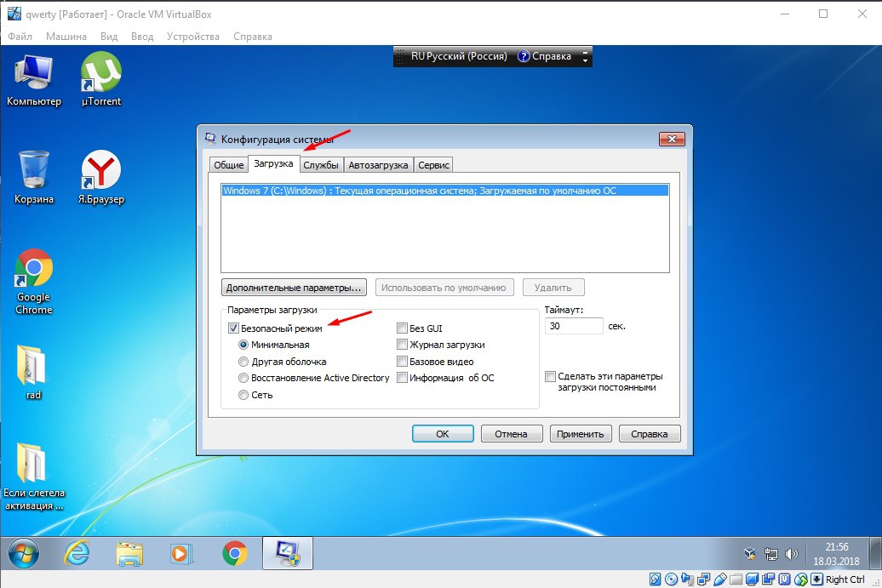
Task: Click the VirtualBox hard disk indicator
Action: click(x=655, y=579)
